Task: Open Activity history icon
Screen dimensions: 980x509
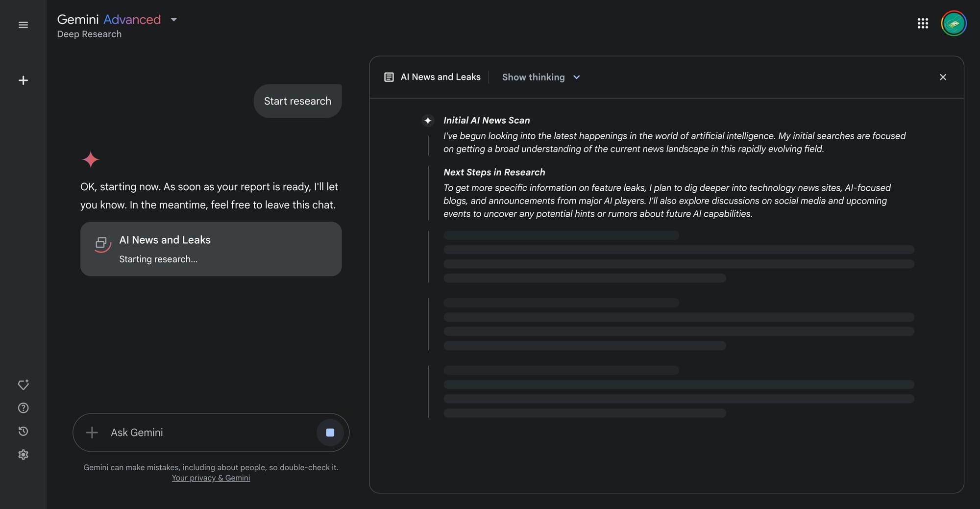Action: pyautogui.click(x=23, y=432)
